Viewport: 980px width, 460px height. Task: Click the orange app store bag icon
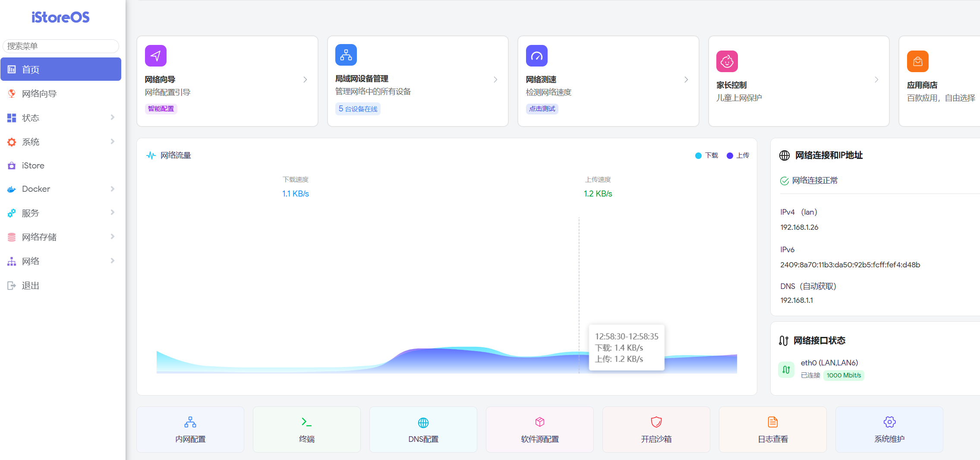(917, 61)
